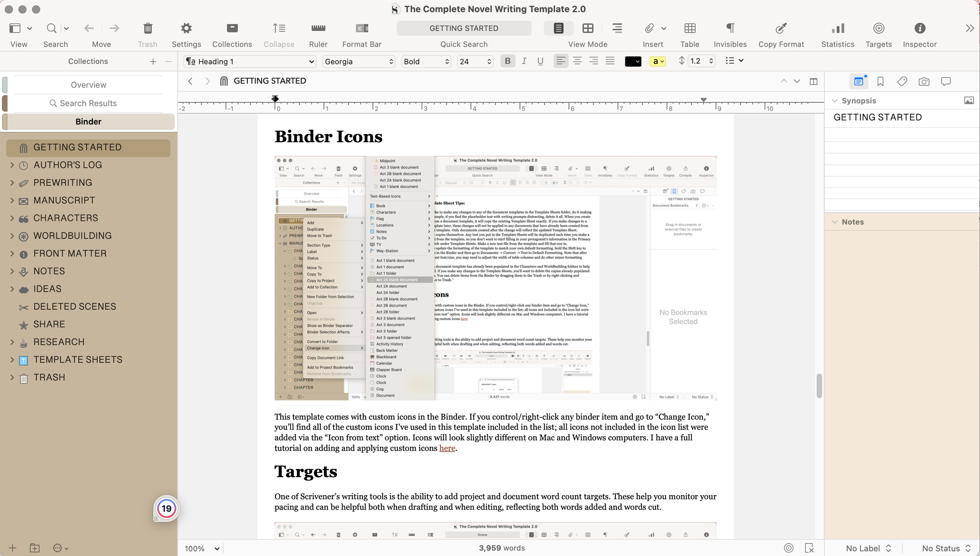Toggle Bold formatting button
Screen dimensions: 980x556
coord(508,61)
